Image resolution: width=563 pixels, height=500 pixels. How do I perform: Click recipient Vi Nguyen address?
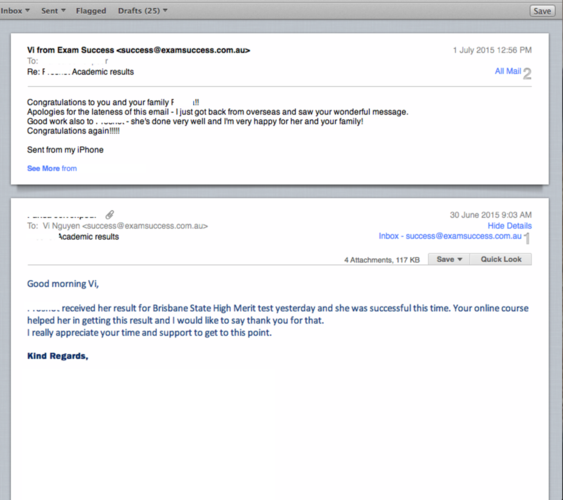[x=125, y=226]
